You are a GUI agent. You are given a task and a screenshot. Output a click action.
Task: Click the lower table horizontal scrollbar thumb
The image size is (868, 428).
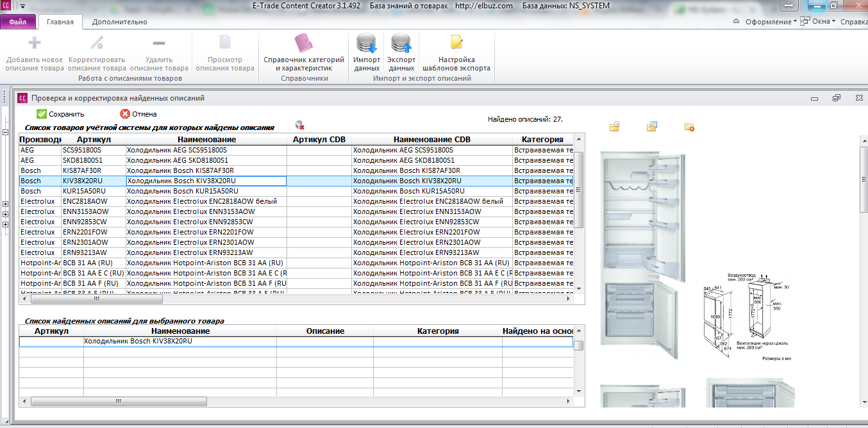point(118,402)
